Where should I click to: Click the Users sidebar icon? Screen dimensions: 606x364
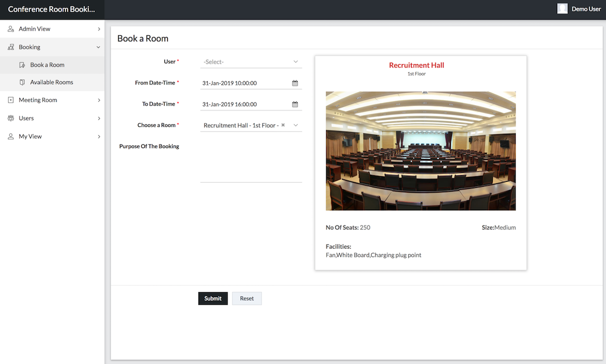click(x=11, y=118)
